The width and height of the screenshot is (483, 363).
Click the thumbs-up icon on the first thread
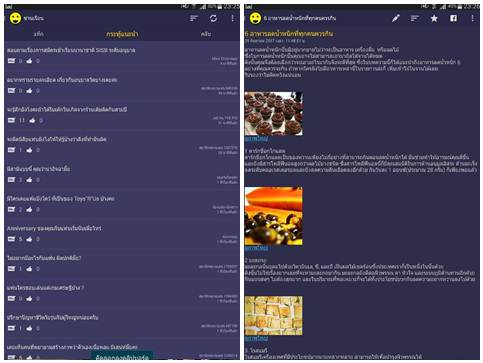(x=29, y=61)
